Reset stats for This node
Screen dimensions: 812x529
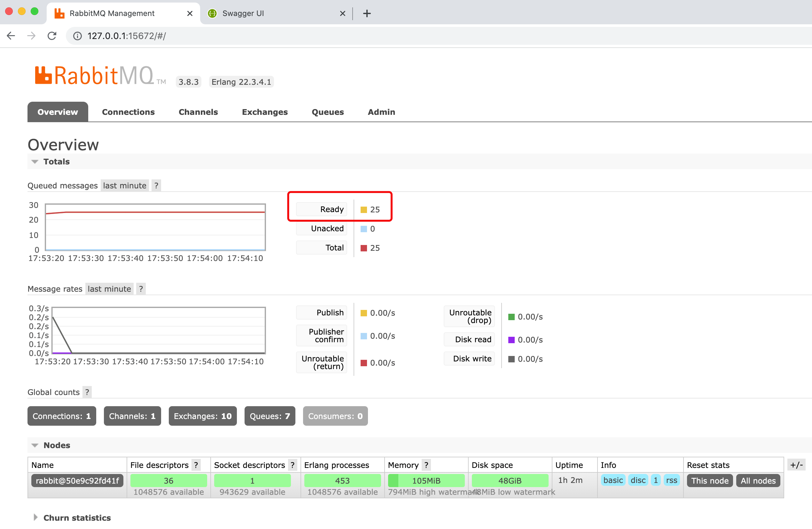(x=710, y=481)
